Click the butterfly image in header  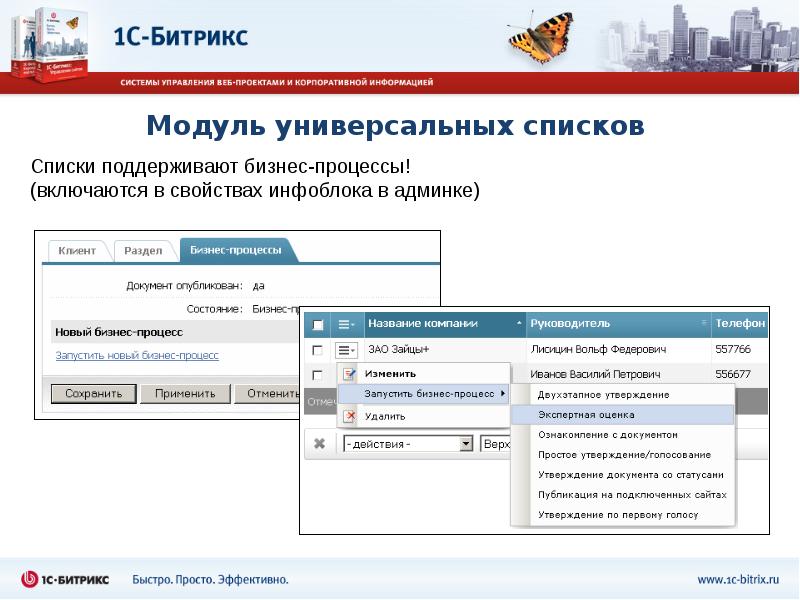pos(541,37)
